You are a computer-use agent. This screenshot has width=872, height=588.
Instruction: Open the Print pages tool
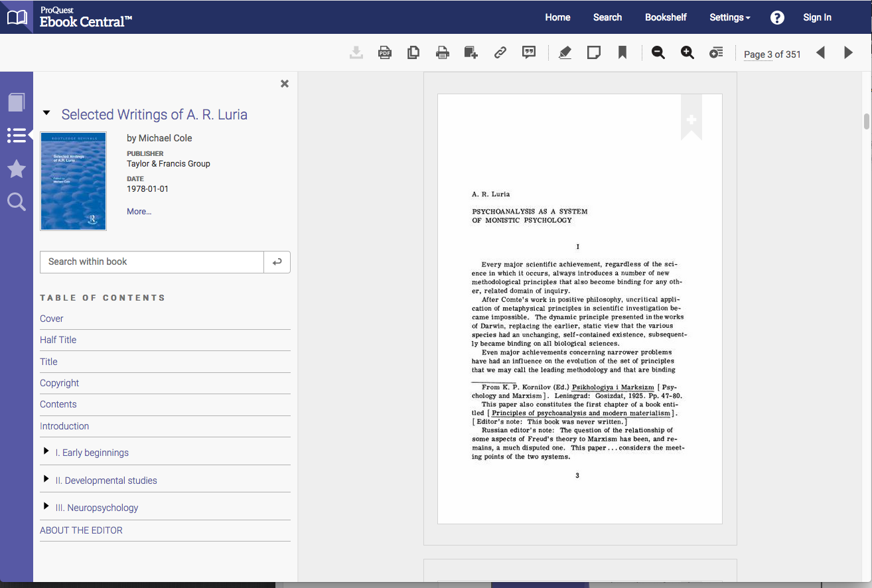[x=443, y=52]
